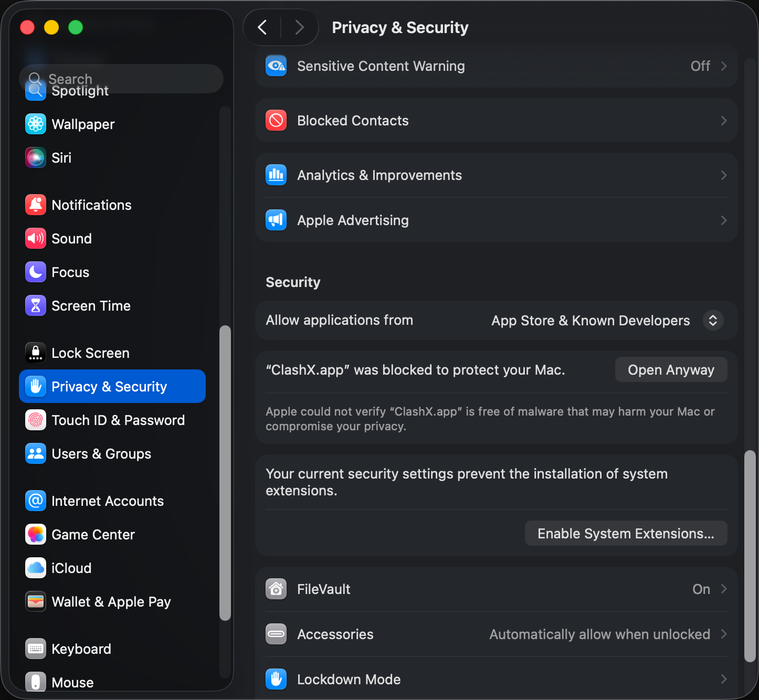Select the FileVault safe icon
Viewport: 759px width, 700px height.
point(276,589)
